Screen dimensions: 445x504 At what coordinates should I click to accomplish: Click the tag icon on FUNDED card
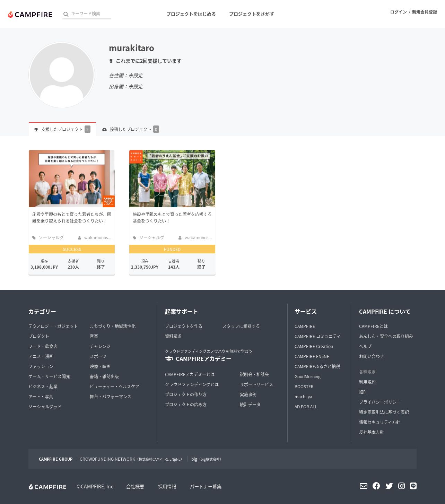coord(134,238)
